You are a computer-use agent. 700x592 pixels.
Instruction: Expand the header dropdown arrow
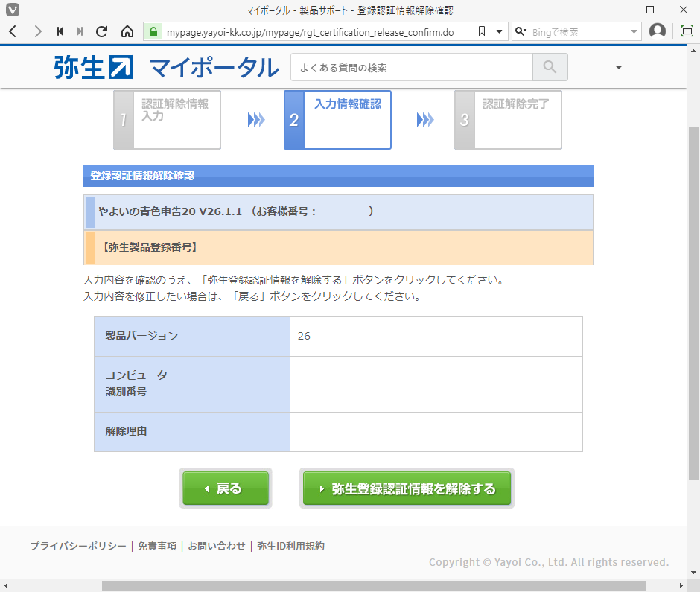click(618, 68)
